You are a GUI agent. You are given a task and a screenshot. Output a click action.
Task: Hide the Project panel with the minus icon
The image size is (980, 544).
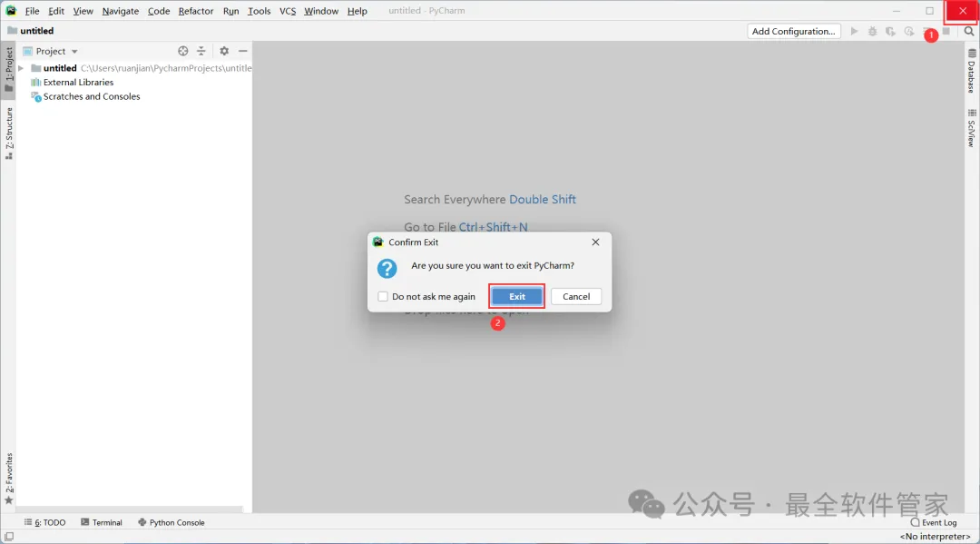(x=243, y=51)
